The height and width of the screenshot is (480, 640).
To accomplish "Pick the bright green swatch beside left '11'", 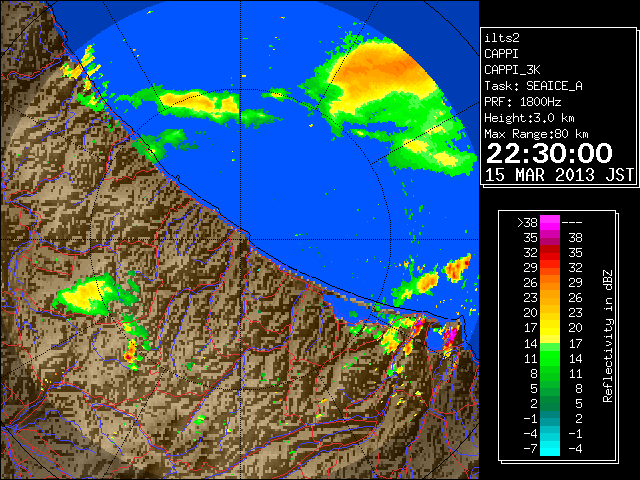I will pos(550,358).
